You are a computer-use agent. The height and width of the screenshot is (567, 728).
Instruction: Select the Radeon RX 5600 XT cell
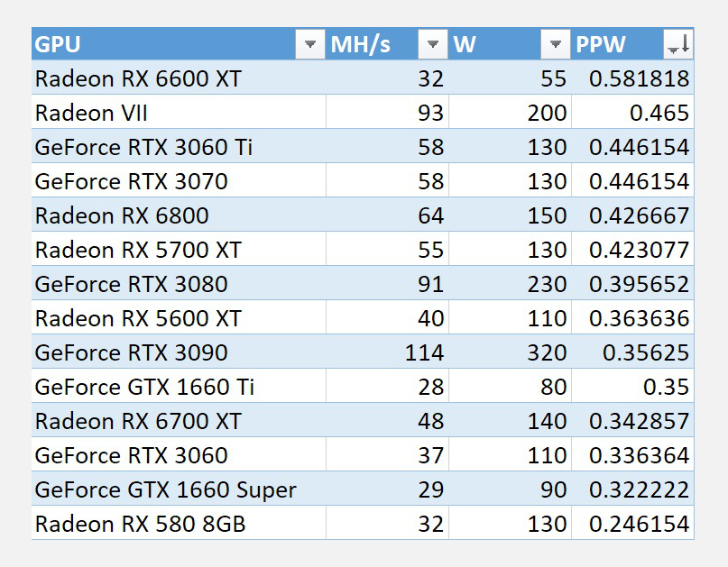click(179, 318)
